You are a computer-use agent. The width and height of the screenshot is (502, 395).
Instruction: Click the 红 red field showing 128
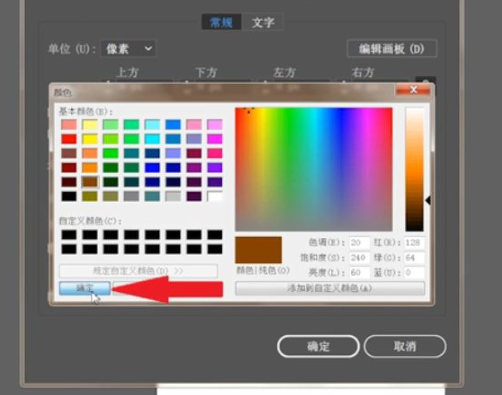pyautogui.click(x=414, y=243)
